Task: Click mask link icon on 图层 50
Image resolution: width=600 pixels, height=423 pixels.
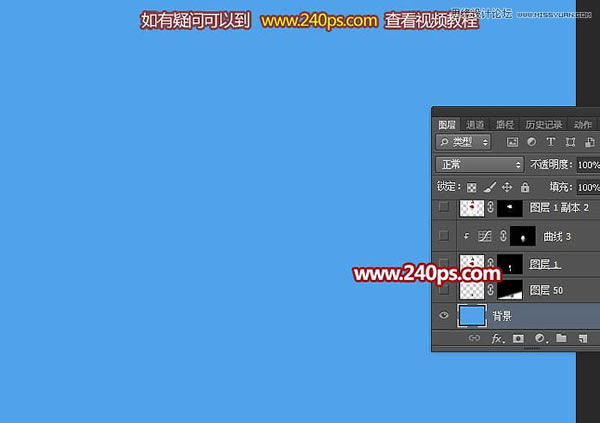Action: pyautogui.click(x=491, y=290)
